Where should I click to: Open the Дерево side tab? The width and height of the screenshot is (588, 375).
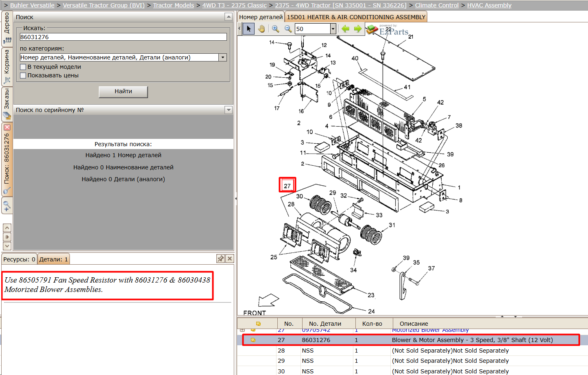point(7,28)
